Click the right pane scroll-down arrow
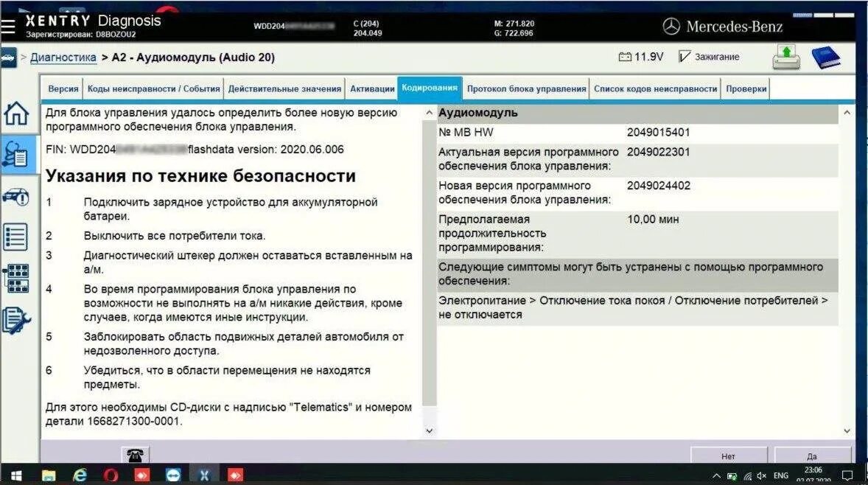The height and width of the screenshot is (485, 868). coord(847,430)
